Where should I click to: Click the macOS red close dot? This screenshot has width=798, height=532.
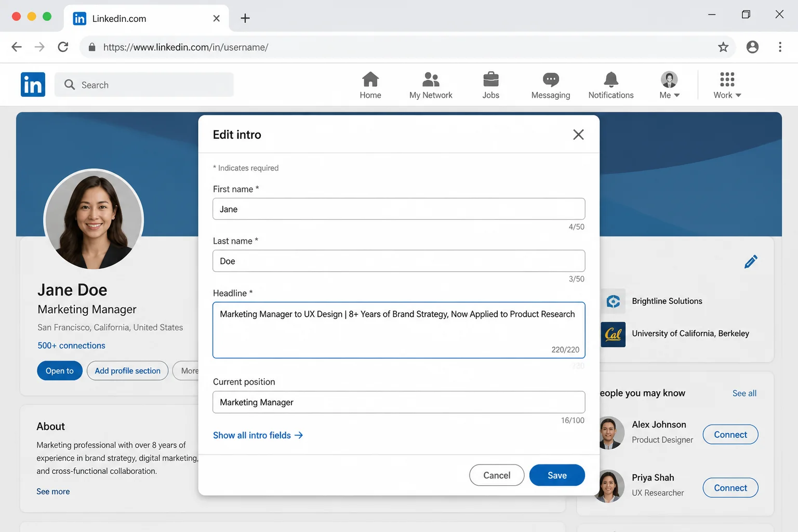[x=16, y=16]
